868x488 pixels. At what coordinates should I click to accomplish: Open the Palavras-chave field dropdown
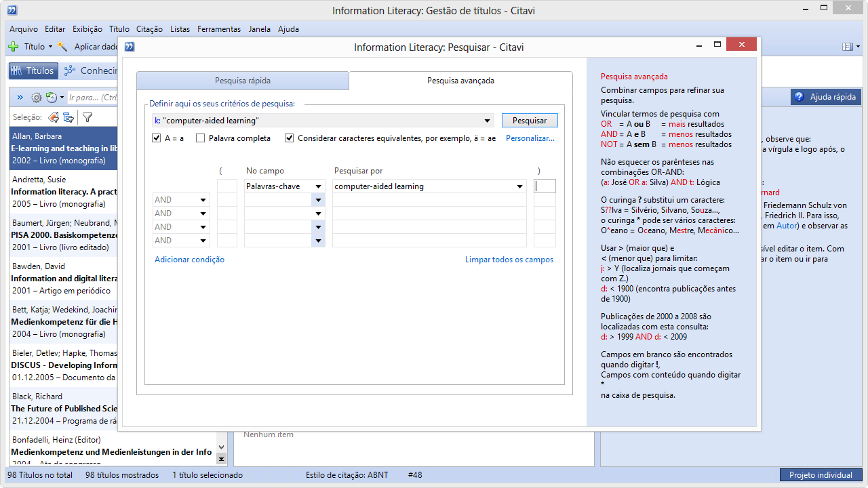point(318,186)
